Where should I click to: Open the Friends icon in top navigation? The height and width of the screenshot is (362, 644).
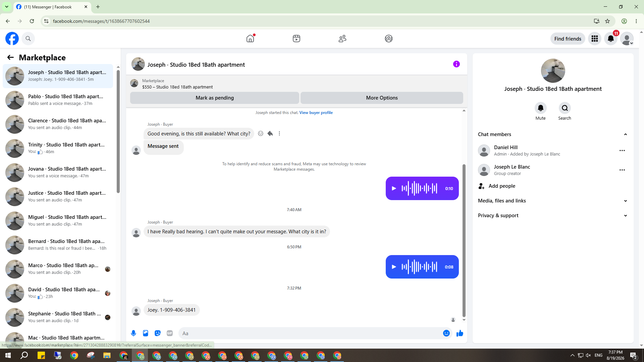342,39
